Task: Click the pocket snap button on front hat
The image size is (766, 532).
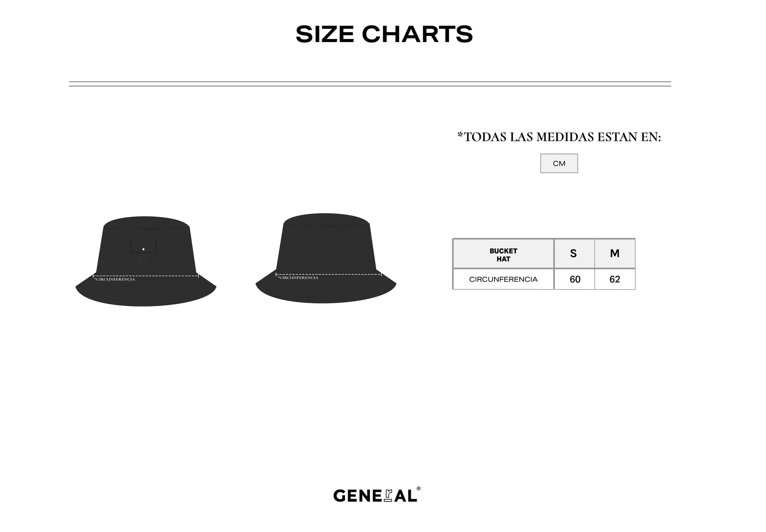Action: pyautogui.click(x=143, y=249)
